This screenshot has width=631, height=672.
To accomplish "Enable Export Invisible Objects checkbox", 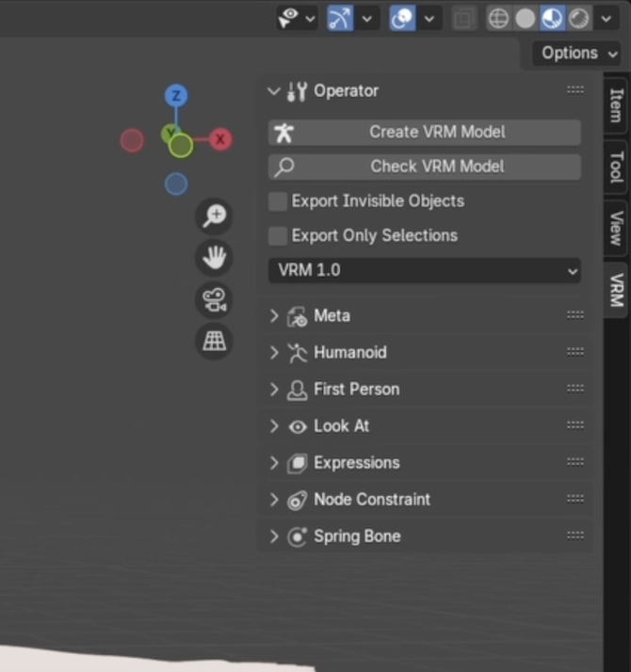I will (278, 201).
